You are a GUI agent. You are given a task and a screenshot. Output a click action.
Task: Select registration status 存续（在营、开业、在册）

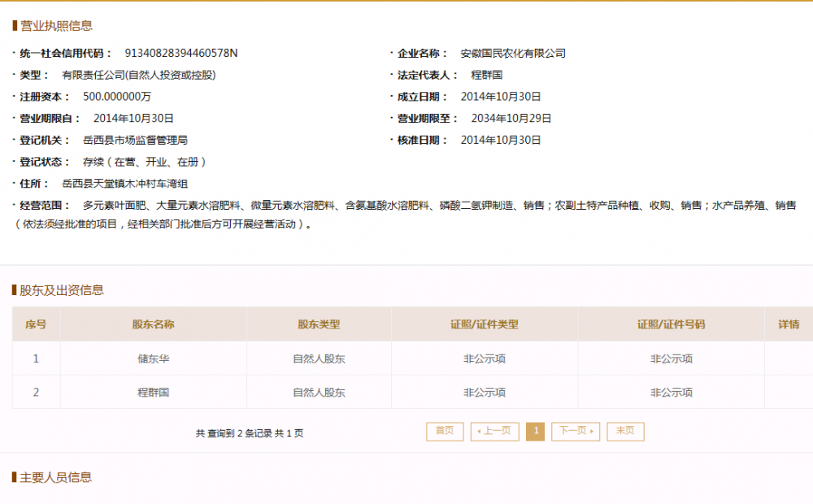point(145,163)
